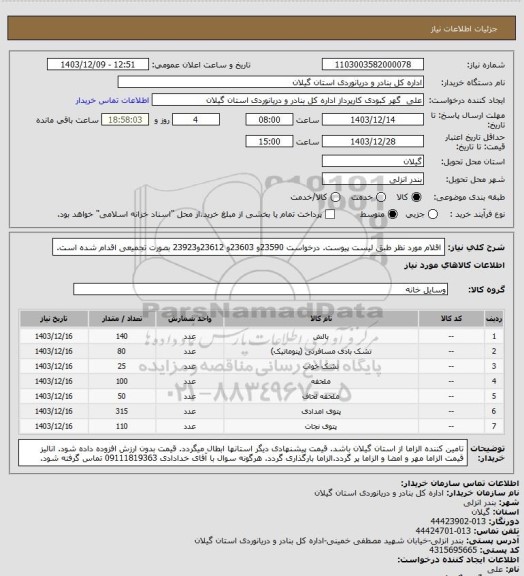Screen dimensions: 524x576
Task: Click the general need description field
Action: click(x=248, y=247)
